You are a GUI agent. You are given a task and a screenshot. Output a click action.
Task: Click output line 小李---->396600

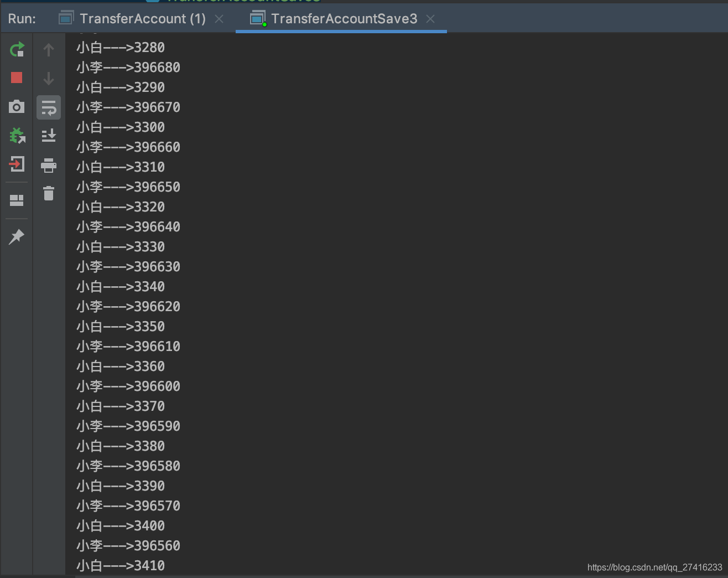(128, 386)
